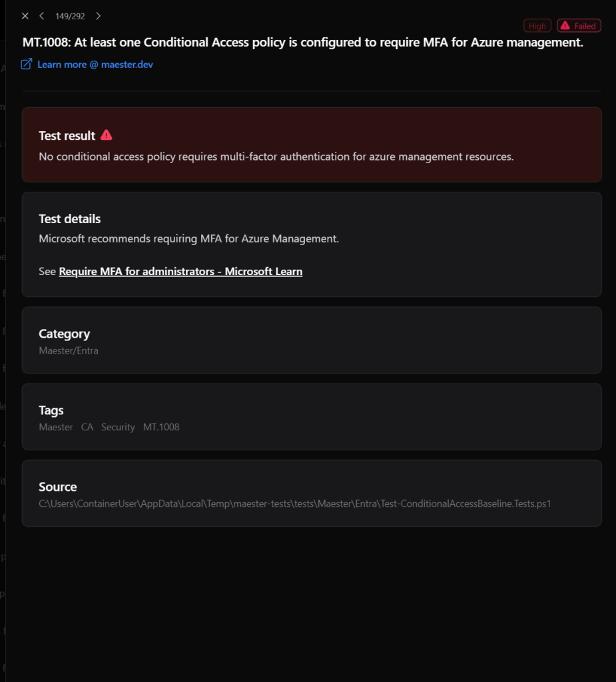The image size is (616, 682).
Task: Open Learn more @ maester.dev link
Action: pyautogui.click(x=95, y=65)
